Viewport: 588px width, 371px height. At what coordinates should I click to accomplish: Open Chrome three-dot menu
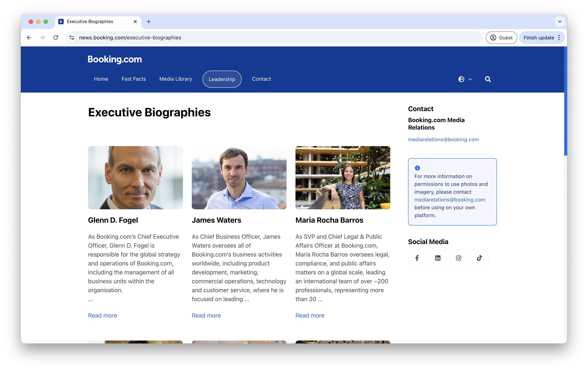[559, 38]
